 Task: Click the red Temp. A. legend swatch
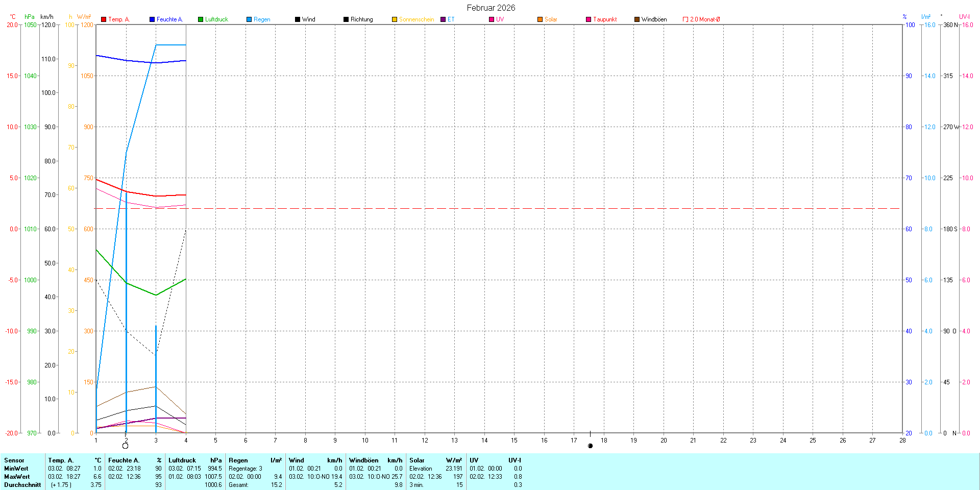point(104,19)
